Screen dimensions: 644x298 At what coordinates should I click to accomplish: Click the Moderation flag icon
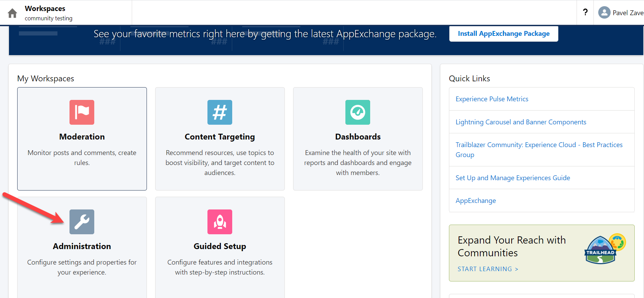point(82,112)
